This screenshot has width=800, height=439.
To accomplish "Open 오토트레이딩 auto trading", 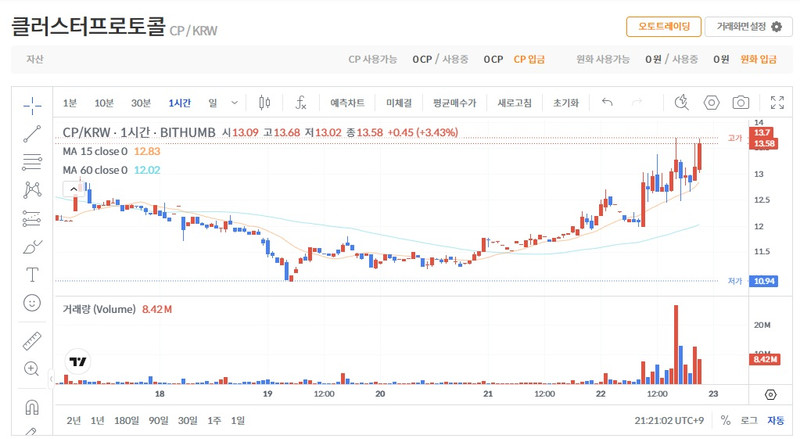I will [x=664, y=27].
